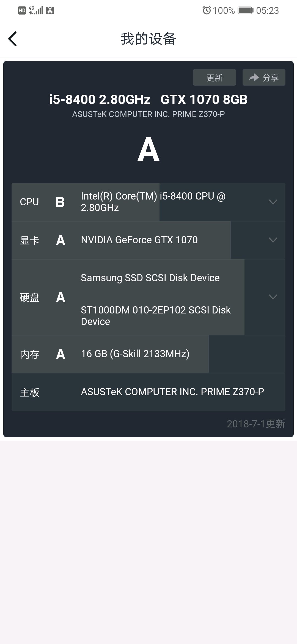This screenshot has width=297, height=644.
Task: Tap the battery status icon
Action: tap(246, 10)
